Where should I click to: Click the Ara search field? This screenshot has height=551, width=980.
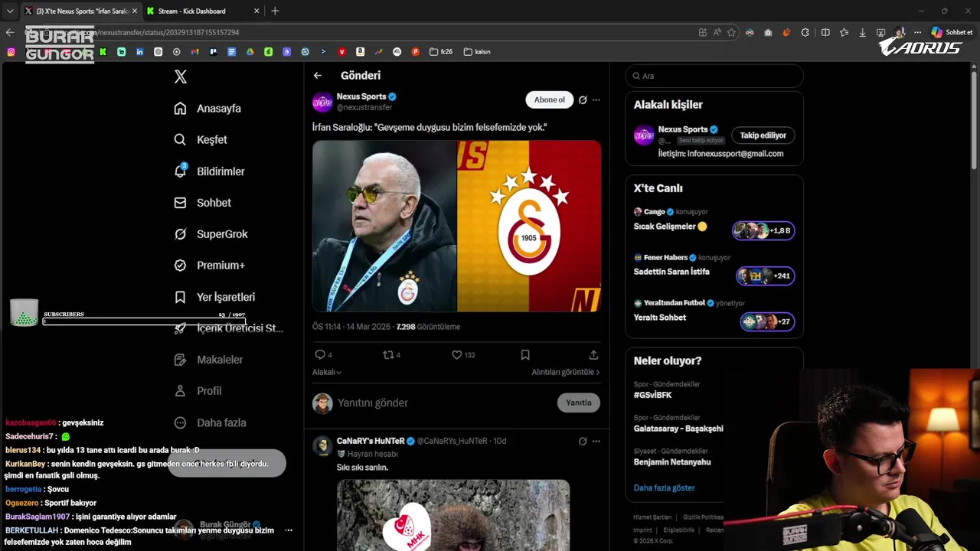pyautogui.click(x=714, y=76)
